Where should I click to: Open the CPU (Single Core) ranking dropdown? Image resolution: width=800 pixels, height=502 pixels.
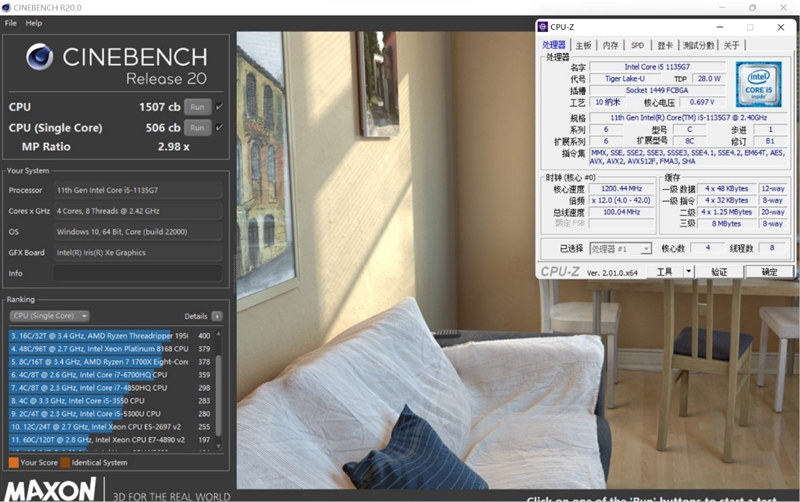pyautogui.click(x=49, y=316)
